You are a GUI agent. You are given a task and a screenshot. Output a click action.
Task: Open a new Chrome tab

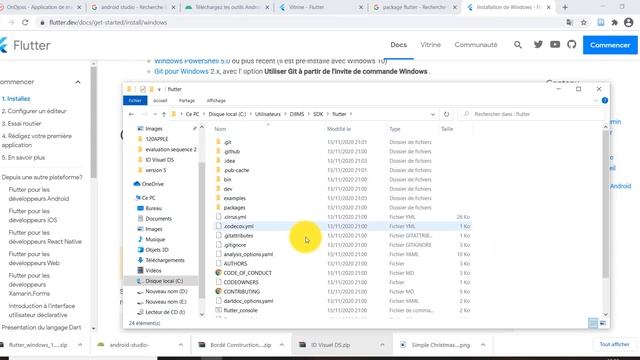point(565,7)
